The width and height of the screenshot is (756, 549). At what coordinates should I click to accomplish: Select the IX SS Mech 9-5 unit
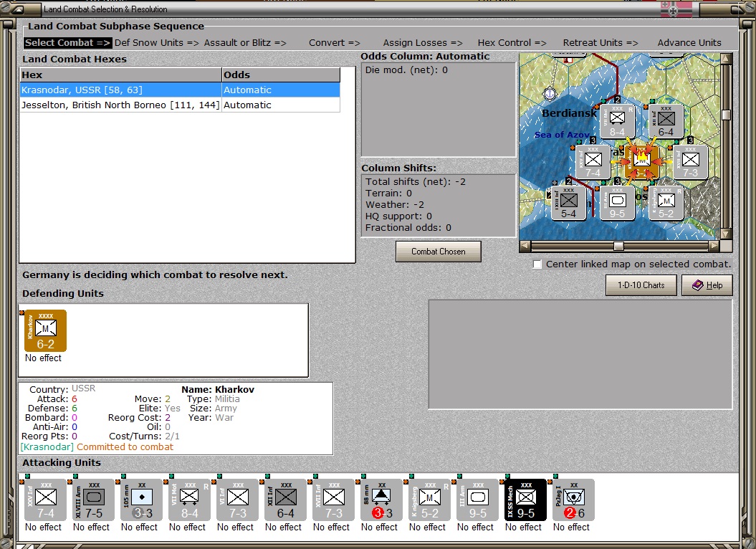click(525, 500)
